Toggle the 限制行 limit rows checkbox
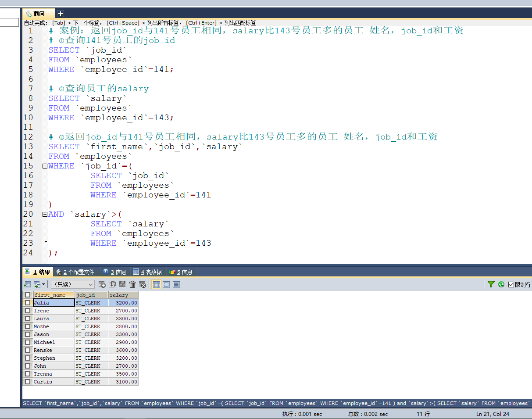This screenshot has width=532, height=419. click(511, 284)
